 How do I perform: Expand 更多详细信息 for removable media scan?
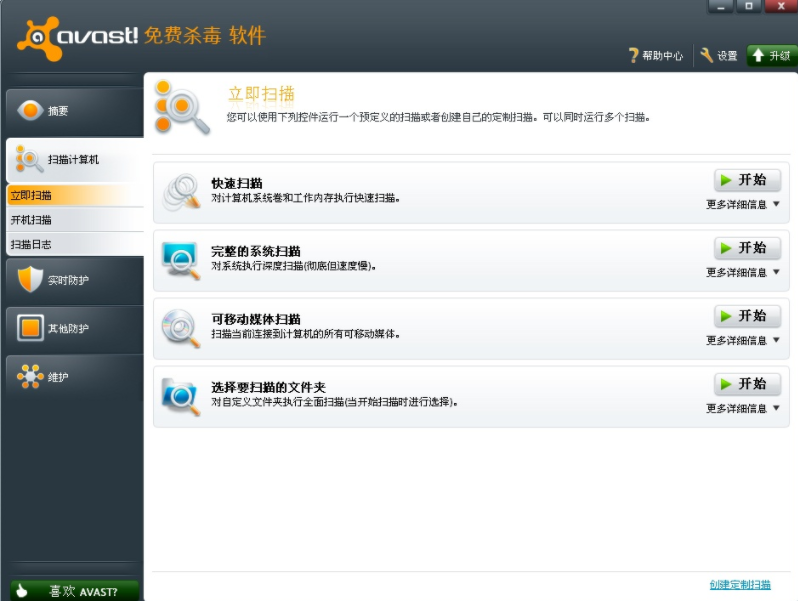coord(742,340)
